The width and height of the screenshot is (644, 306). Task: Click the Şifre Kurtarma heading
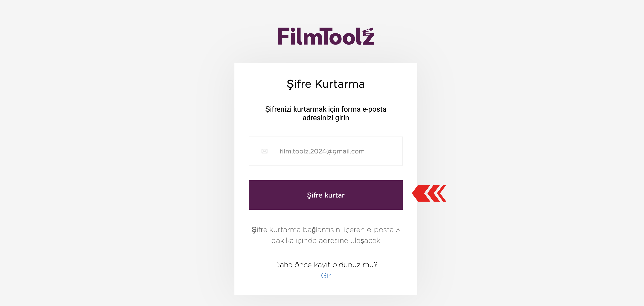[326, 84]
